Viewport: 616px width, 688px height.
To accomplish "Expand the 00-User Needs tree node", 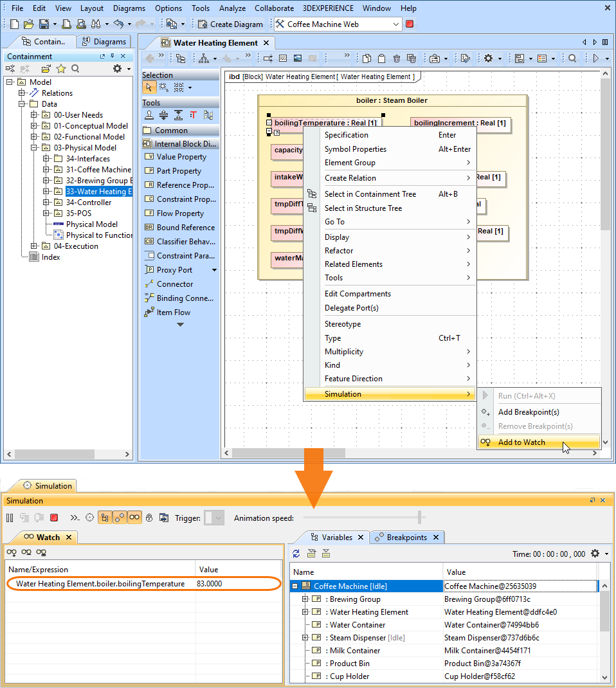I will tap(35, 115).
